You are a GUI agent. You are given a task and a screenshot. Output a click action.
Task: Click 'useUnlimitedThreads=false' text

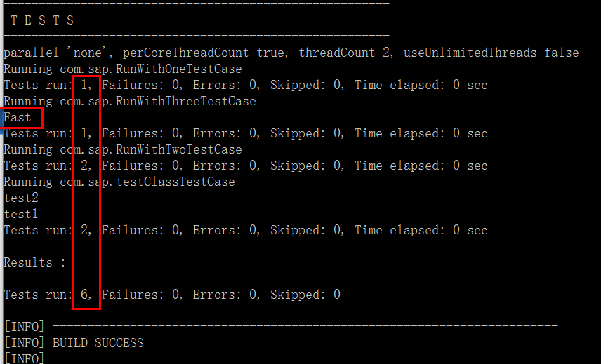[x=491, y=53]
